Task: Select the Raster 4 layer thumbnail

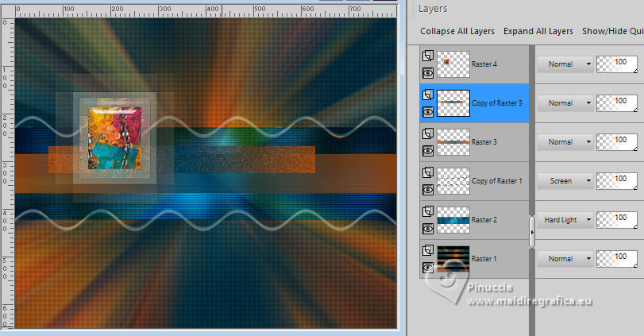Action: pos(453,64)
